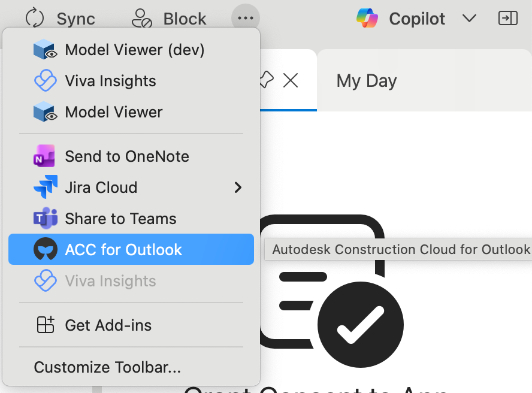Expand the Jira Cloud submenu arrow
Viewport: 532px width, 393px height.
point(238,188)
